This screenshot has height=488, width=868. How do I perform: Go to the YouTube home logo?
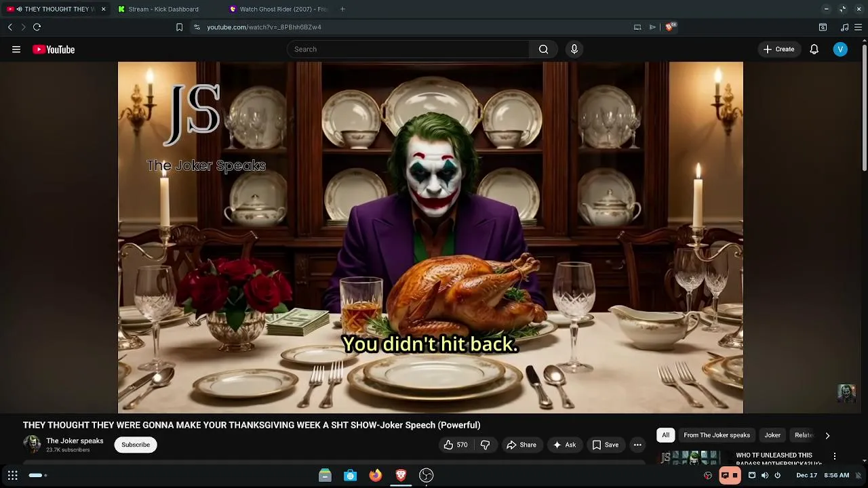click(54, 49)
